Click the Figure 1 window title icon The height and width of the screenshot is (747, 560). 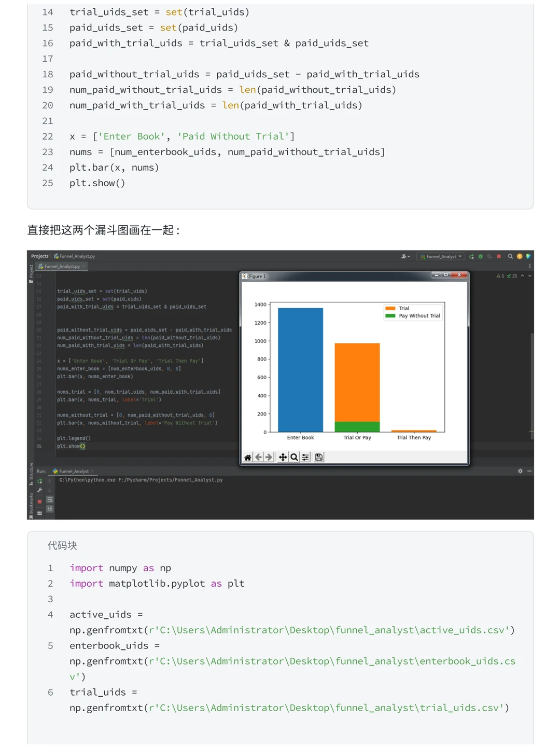point(245,276)
